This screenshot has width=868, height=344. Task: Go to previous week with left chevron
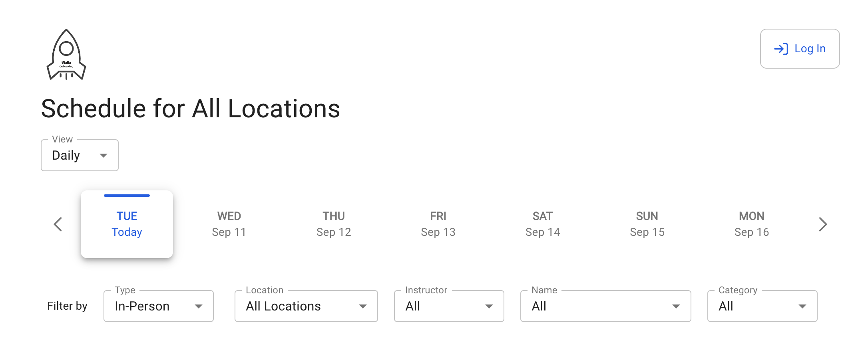tap(58, 224)
